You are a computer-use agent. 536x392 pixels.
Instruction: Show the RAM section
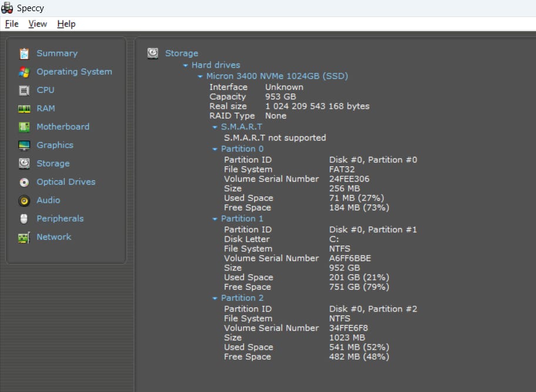point(46,108)
